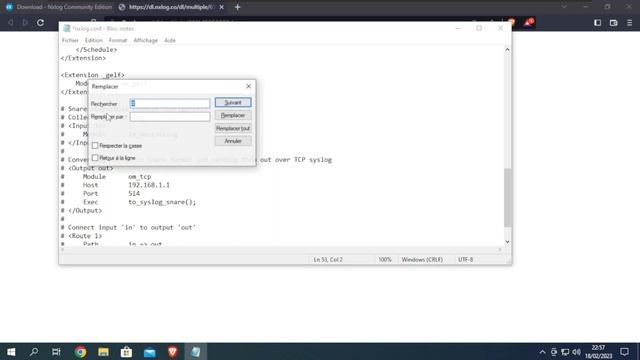
Task: Switch to the Download - Nxlog Community Edition tab
Action: [59, 7]
